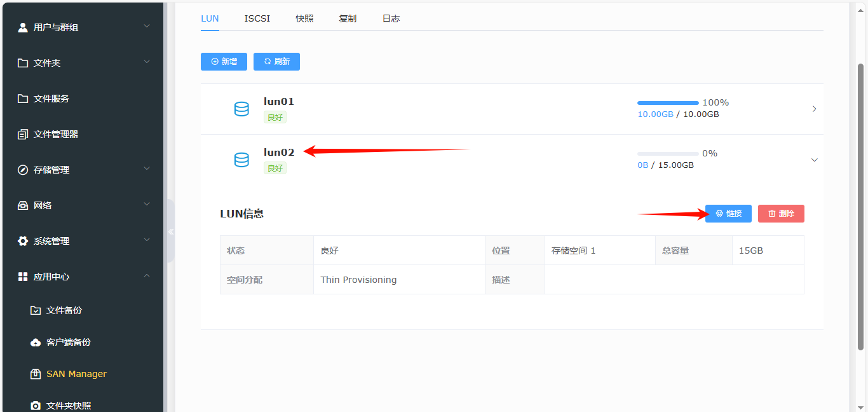Image resolution: width=868 pixels, height=412 pixels.
Task: Switch to the ISCSI tab
Action: coord(257,18)
